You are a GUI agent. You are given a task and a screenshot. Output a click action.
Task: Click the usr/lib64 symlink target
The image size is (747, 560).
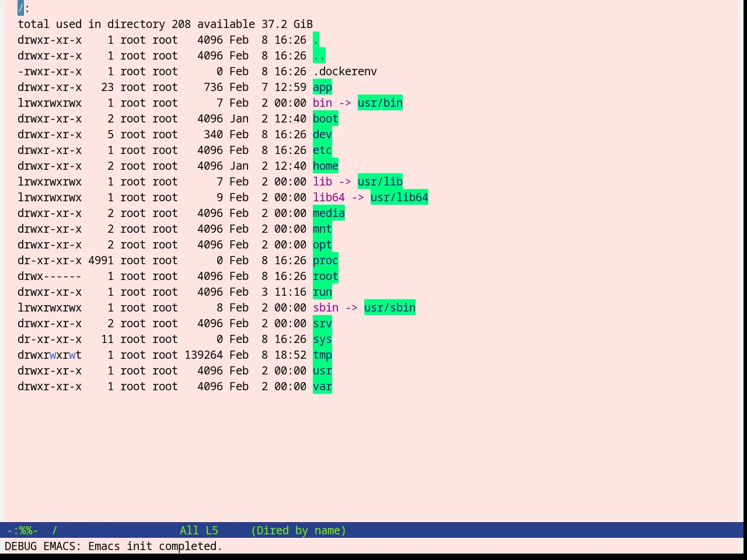[399, 198]
